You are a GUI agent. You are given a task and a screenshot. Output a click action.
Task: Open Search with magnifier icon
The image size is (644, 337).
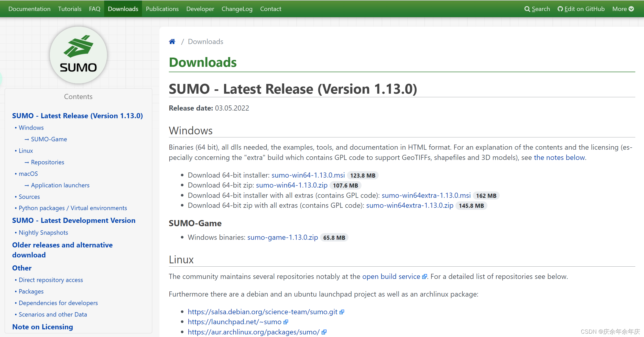537,9
